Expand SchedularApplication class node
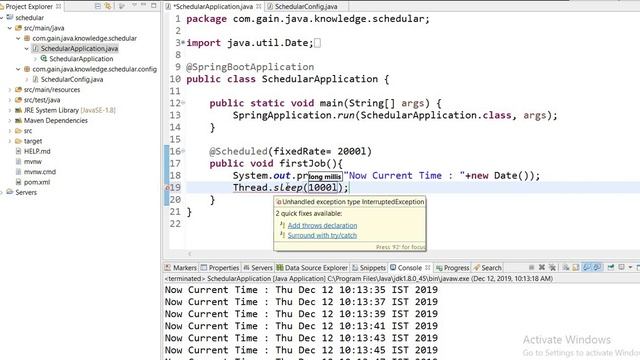Screen dimensions: 640x360 pos(35,59)
